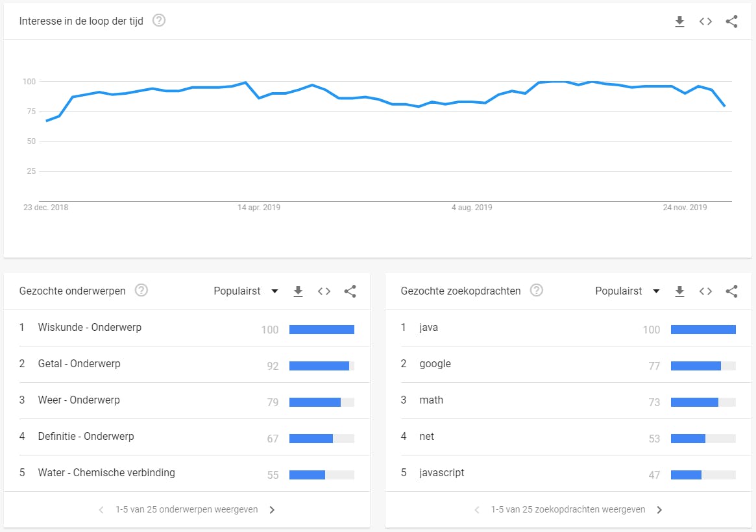The image size is (756, 532).
Task: Download the interest over time chart data
Action: [679, 21]
